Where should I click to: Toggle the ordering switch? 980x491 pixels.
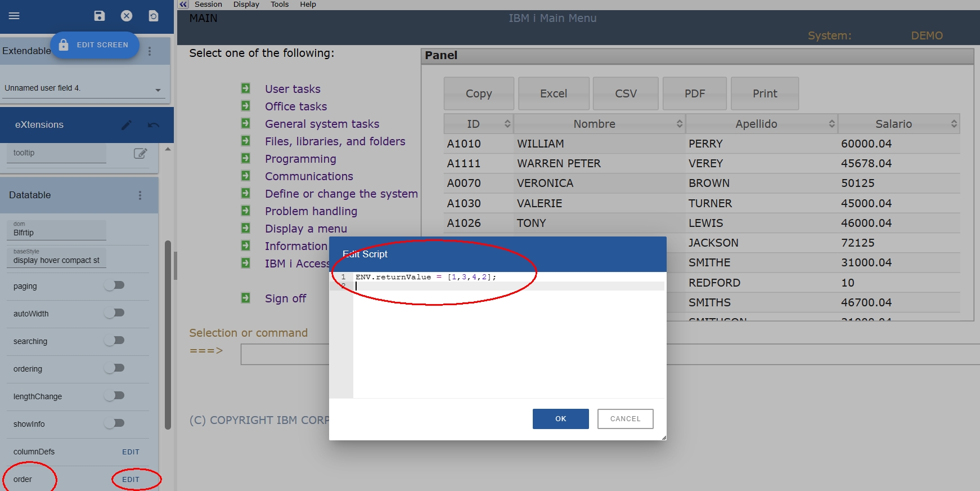click(x=115, y=368)
